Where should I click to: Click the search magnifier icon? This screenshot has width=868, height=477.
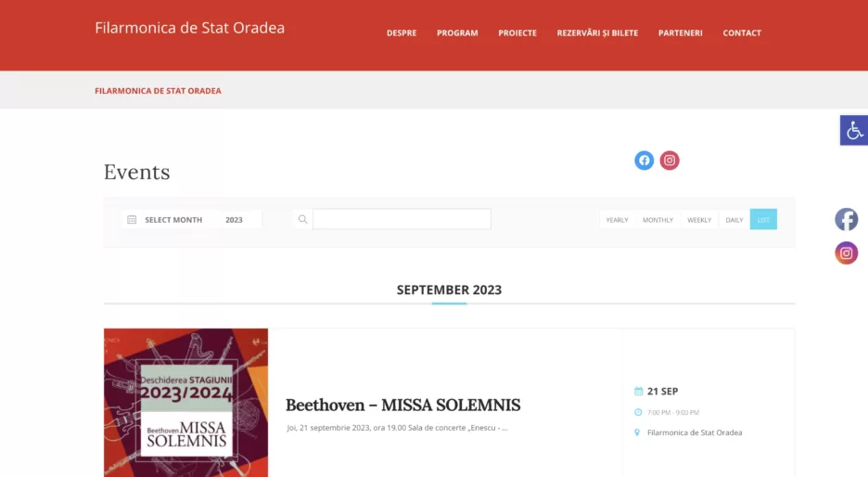click(x=303, y=219)
